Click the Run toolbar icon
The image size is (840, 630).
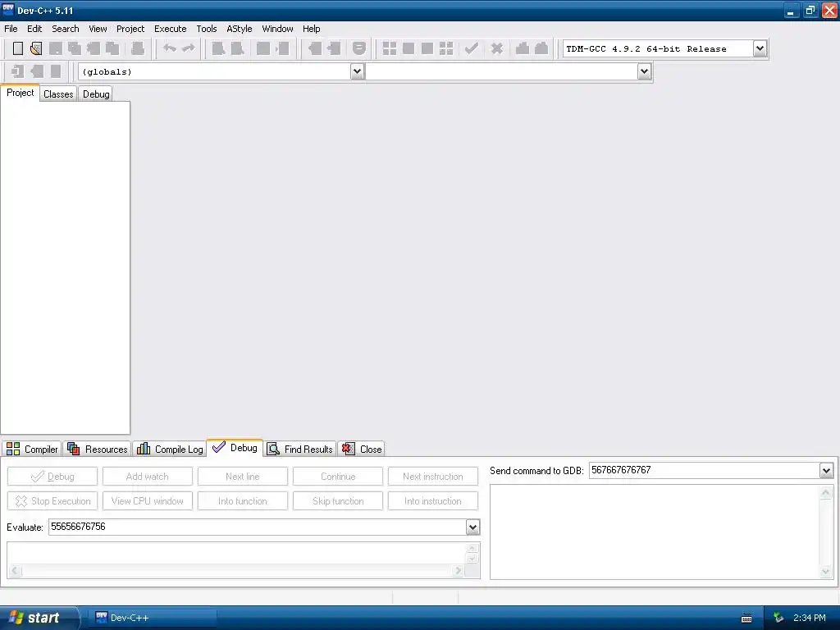pyautogui.click(x=409, y=48)
